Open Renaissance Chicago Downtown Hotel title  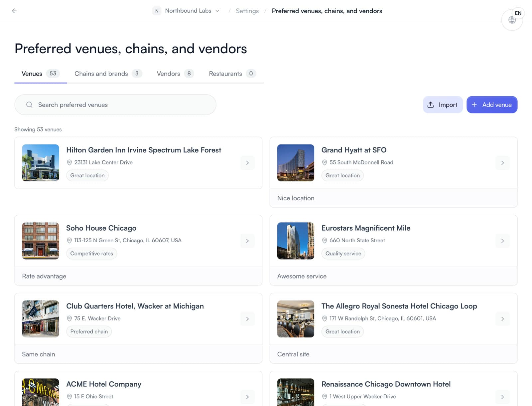(x=386, y=384)
